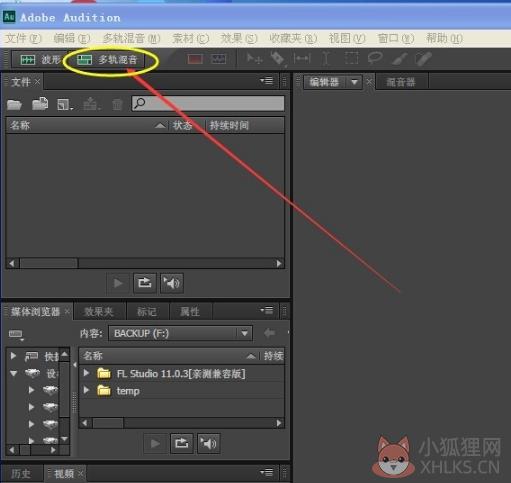Click the Files panel search field
This screenshot has width=511, height=483.
tap(208, 103)
